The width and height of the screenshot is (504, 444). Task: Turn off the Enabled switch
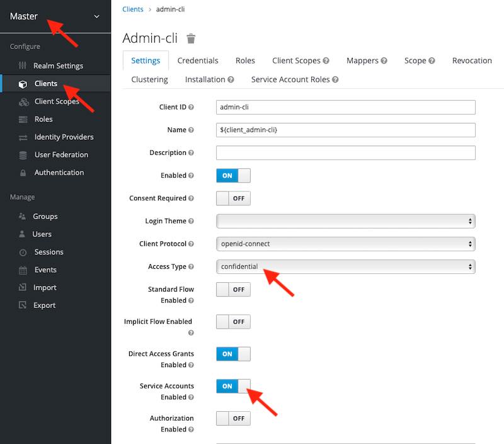pyautogui.click(x=233, y=176)
